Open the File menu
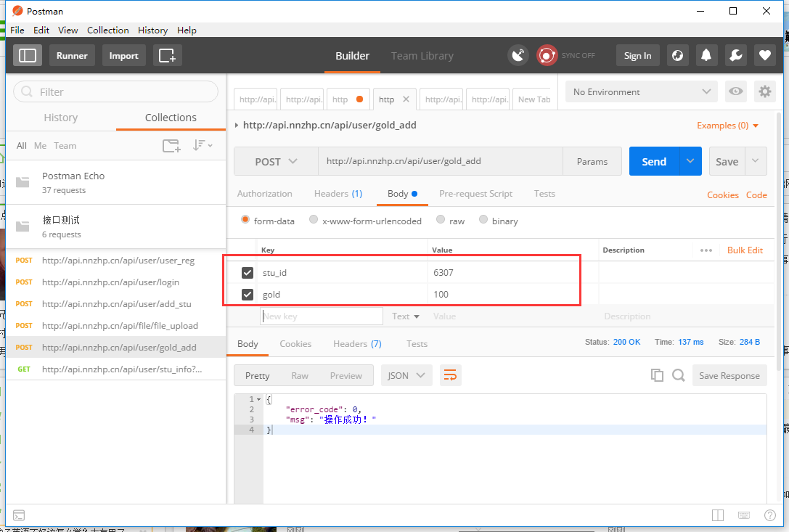The height and width of the screenshot is (532, 789). 17,30
